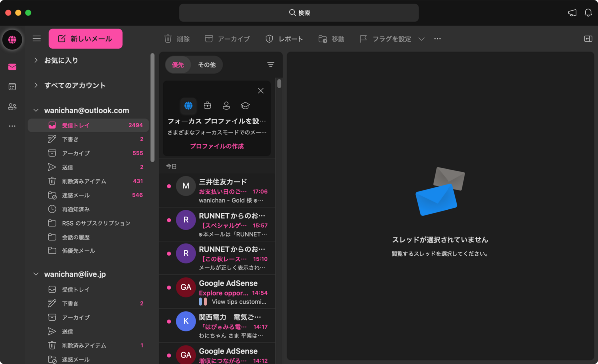This screenshot has height=364, width=598.
Task: Open the RUNNET email received at 15:57
Action: click(217, 224)
